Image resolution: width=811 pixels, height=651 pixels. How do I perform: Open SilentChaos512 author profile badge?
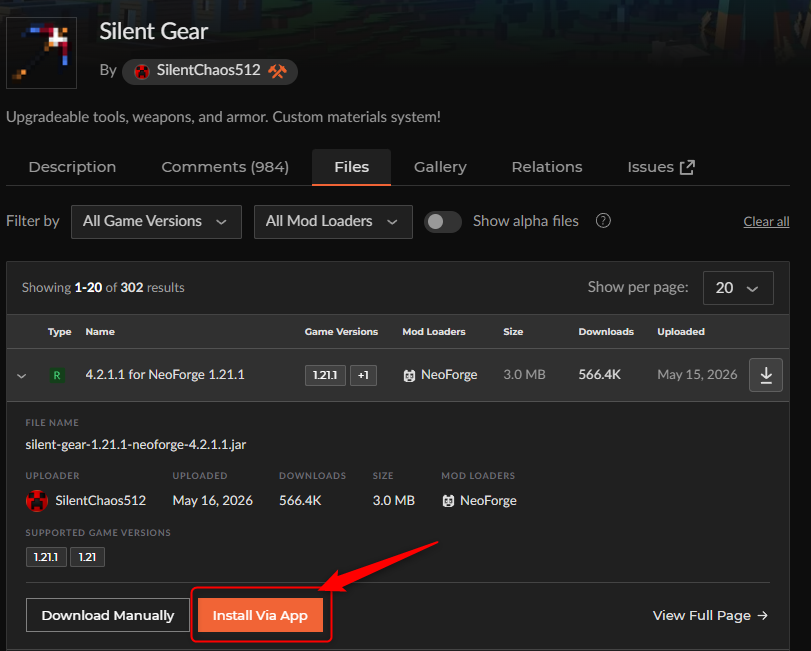coord(209,71)
